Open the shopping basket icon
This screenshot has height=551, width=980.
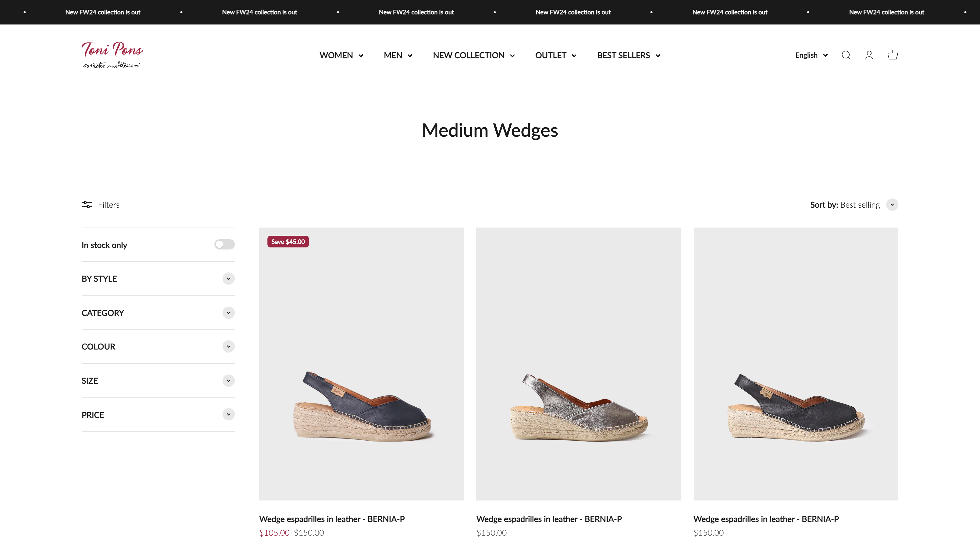[x=892, y=55]
